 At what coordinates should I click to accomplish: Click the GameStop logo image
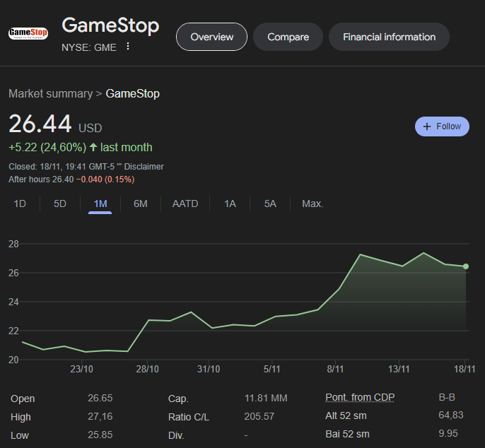click(28, 33)
